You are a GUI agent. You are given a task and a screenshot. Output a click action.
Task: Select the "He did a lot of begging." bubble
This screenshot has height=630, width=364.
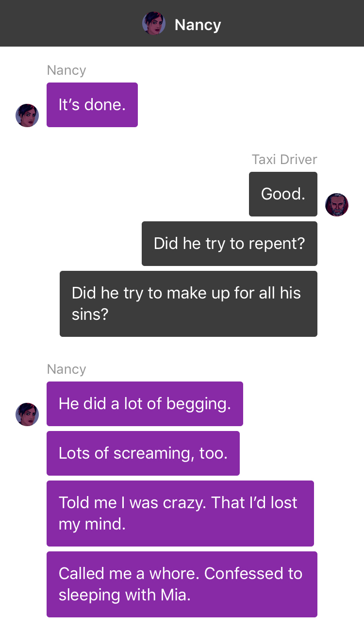(145, 404)
